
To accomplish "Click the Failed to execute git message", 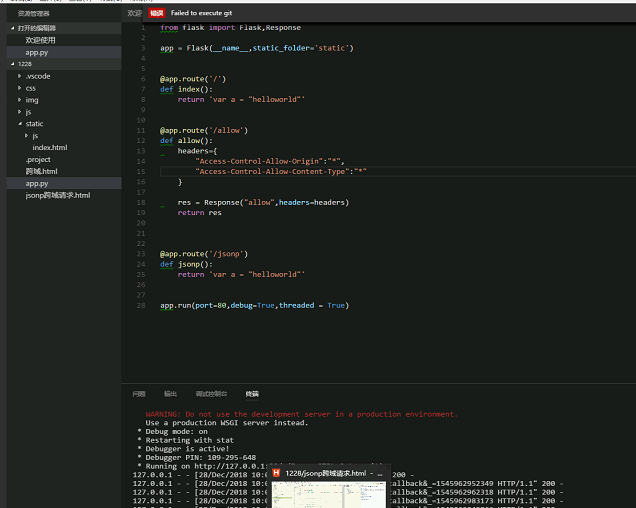I will [x=201, y=14].
